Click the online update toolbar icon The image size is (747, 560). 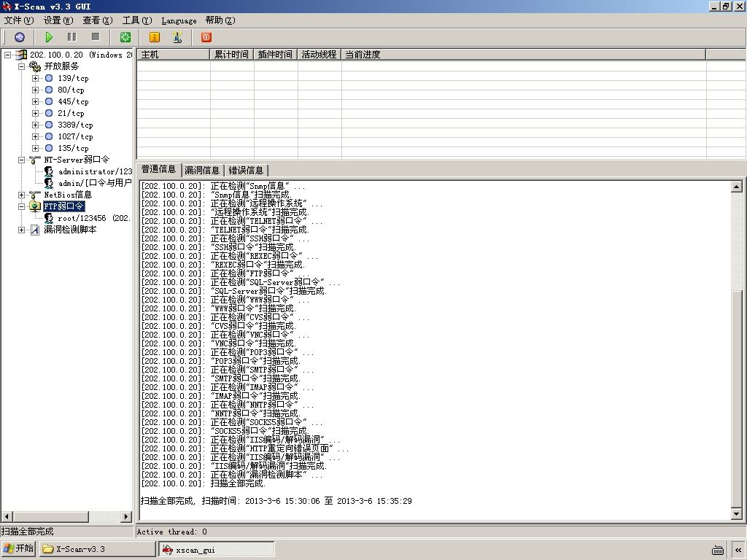(x=177, y=37)
